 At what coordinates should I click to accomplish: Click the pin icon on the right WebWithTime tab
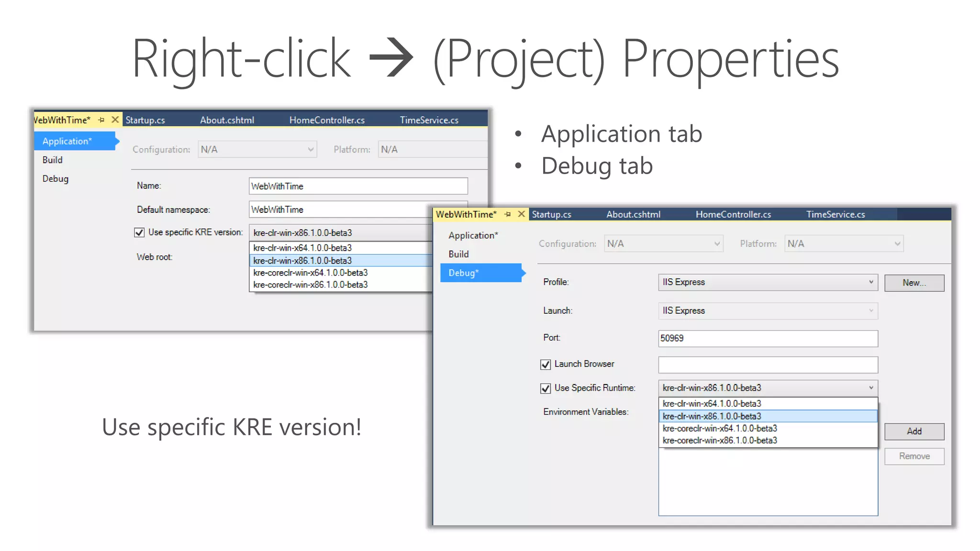[x=508, y=214]
